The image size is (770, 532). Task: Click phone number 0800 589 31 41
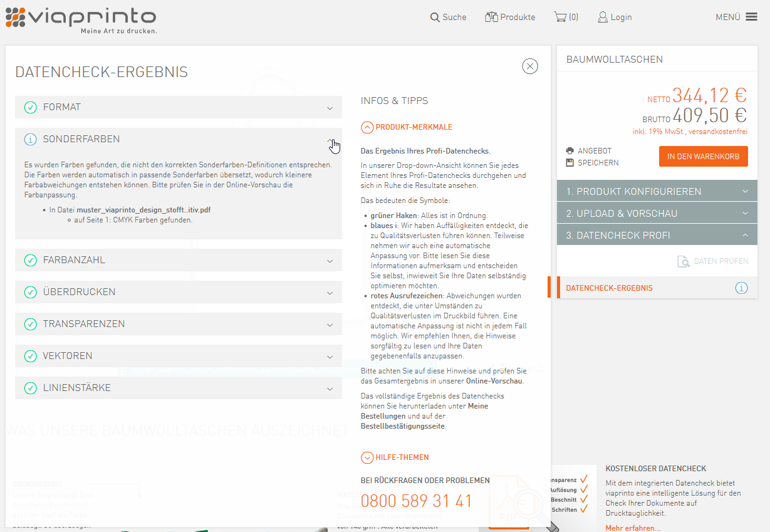click(417, 501)
